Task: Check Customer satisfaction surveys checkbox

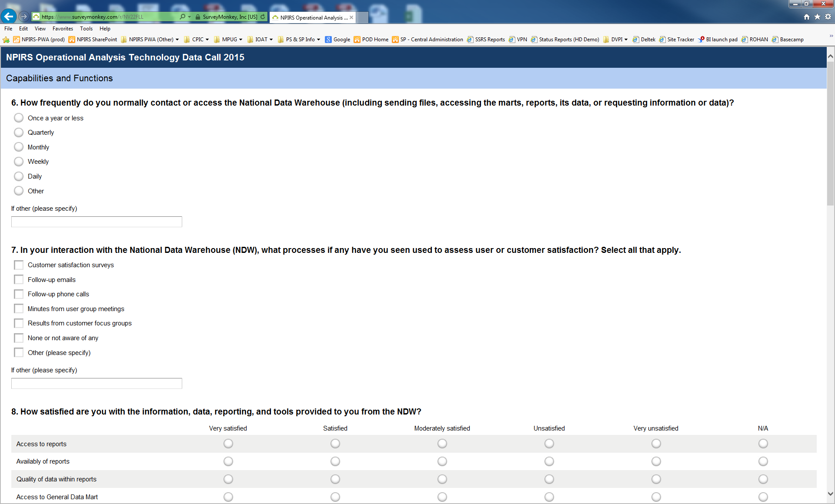Action: [x=19, y=265]
